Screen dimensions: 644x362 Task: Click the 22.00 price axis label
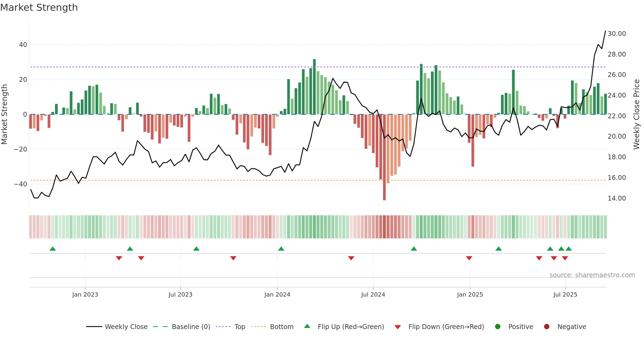click(x=617, y=116)
